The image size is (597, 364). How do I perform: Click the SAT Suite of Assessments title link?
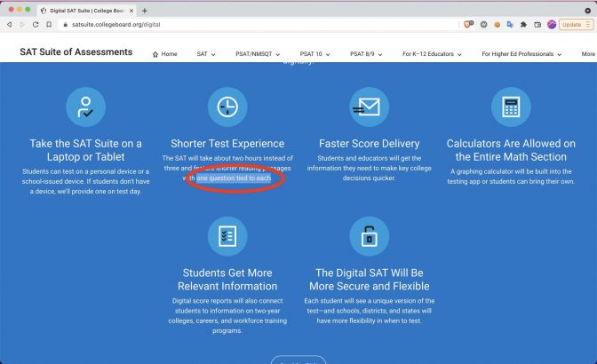[x=76, y=52]
